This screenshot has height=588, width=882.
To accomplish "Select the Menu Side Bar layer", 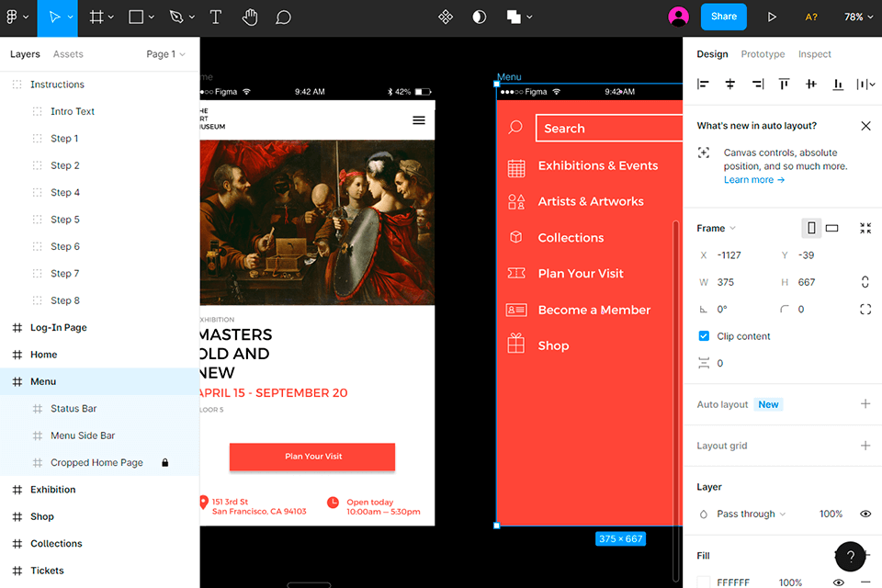I will pos(99,435).
